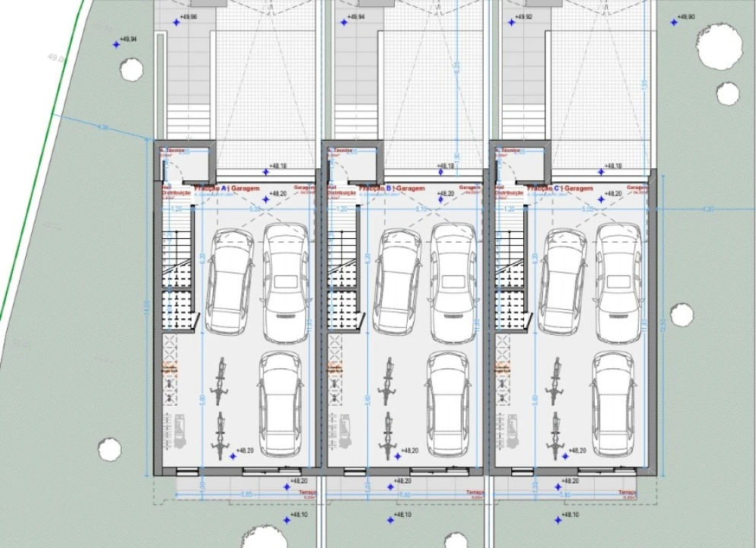
Task: Select the "Fracção B | Garagem" room label
Action: pos(392,188)
